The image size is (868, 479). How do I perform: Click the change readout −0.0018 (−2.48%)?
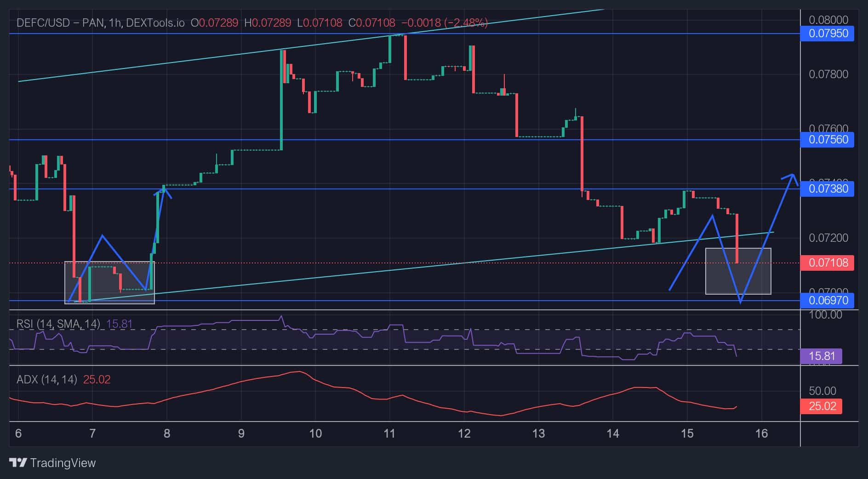coord(444,23)
